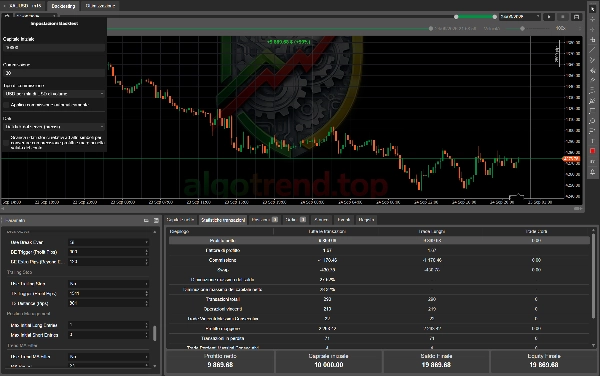Open the commission type dropdown (USD per million)
Screen dimensions: 600x376
54,94
